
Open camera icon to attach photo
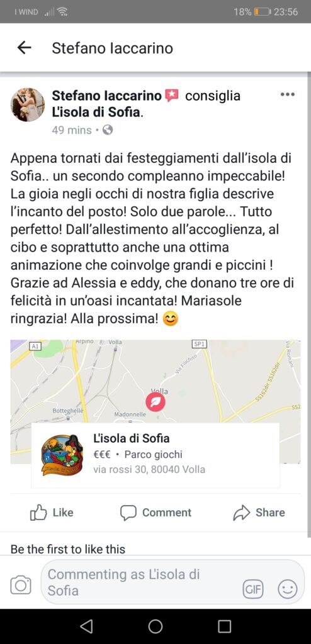pos(21,584)
